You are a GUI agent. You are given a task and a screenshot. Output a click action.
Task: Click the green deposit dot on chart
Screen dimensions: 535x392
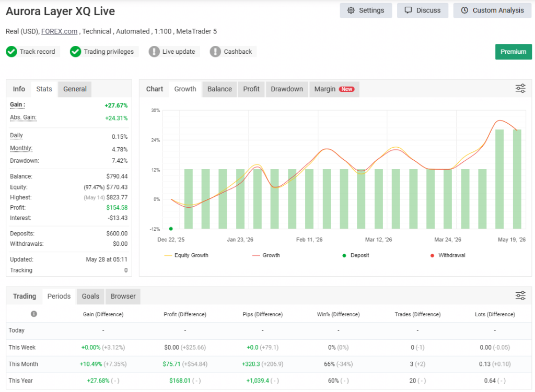[x=171, y=229]
